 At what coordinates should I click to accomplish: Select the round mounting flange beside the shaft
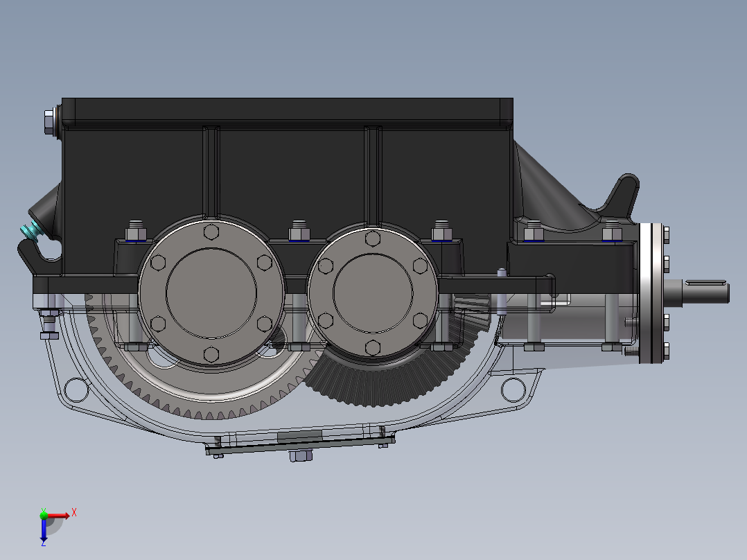[x=651, y=292]
